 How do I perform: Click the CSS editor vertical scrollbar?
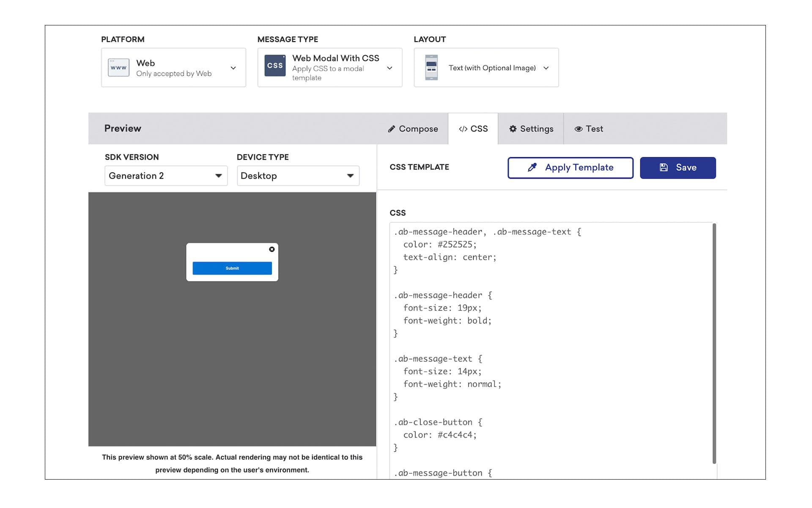714,343
